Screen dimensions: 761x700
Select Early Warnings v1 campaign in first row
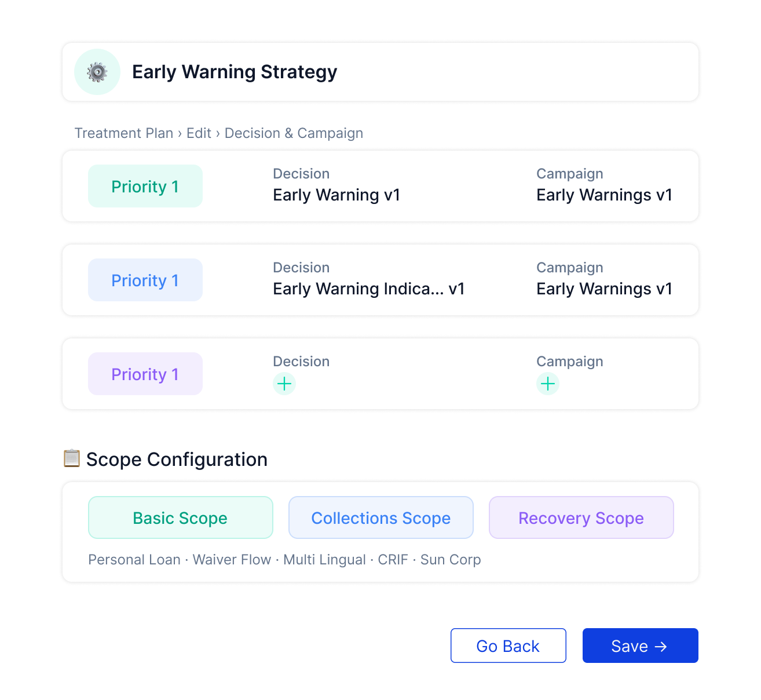tap(604, 195)
